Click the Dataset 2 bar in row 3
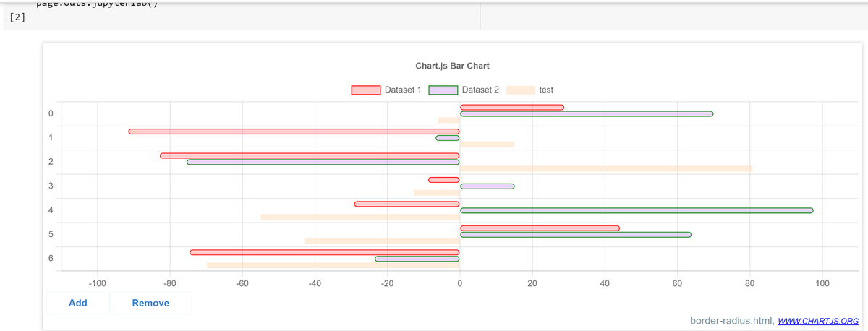The width and height of the screenshot is (868, 331). click(488, 186)
